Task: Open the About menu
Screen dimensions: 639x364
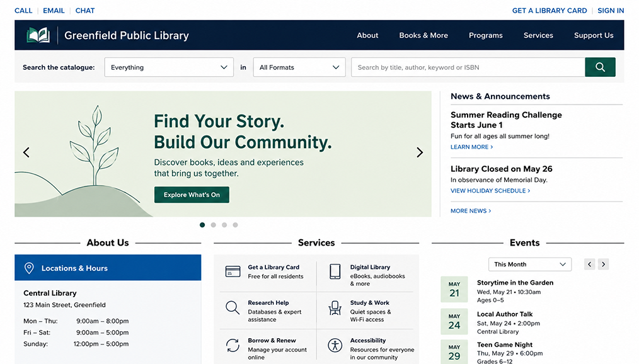Action: coord(367,35)
